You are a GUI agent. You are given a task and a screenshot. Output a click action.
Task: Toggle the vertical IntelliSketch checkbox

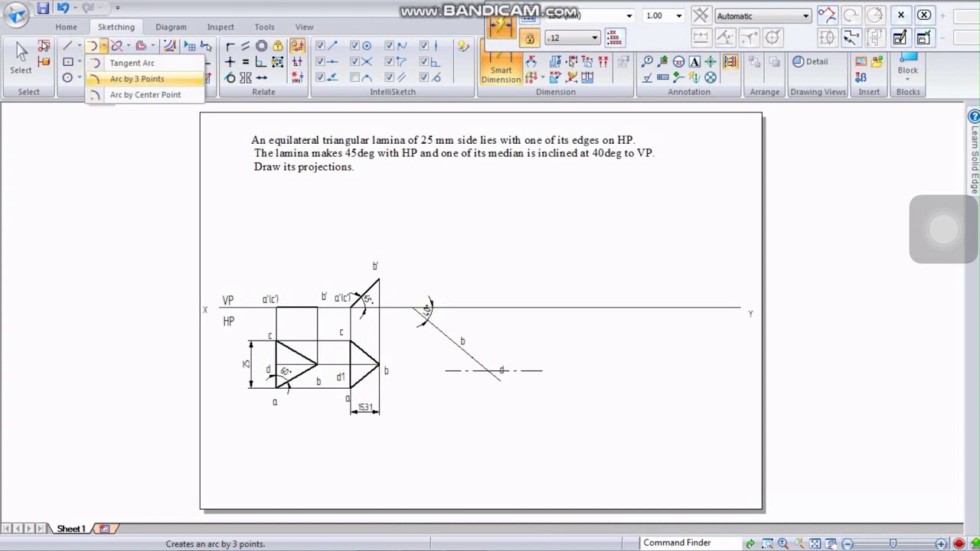pyautogui.click(x=424, y=46)
